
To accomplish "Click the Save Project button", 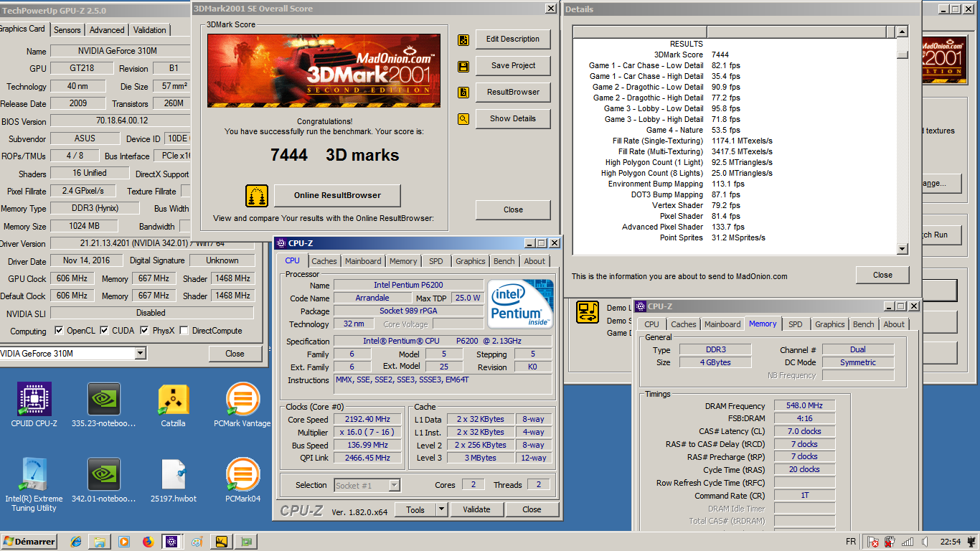I will point(513,66).
